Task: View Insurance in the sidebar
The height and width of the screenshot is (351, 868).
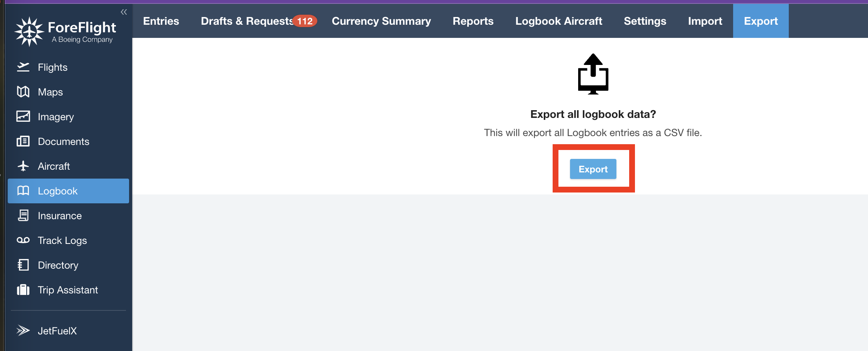Action: 59,215
